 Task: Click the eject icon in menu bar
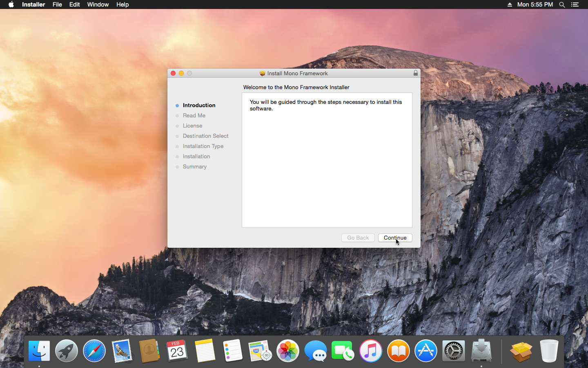click(x=510, y=4)
